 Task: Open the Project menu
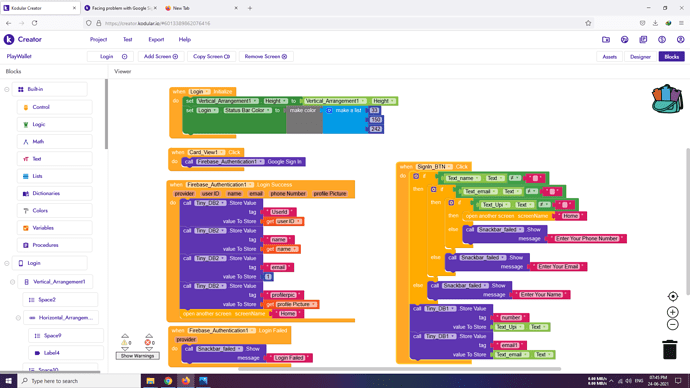[99, 40]
